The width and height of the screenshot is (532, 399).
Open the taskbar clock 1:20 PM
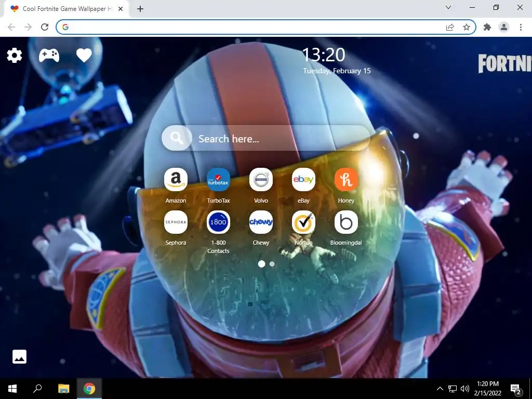(x=488, y=389)
